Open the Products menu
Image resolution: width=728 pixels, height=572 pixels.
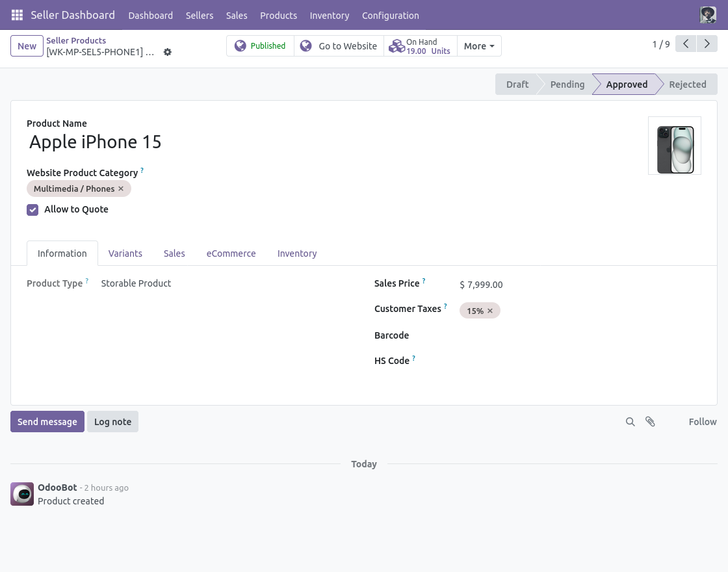tap(279, 16)
